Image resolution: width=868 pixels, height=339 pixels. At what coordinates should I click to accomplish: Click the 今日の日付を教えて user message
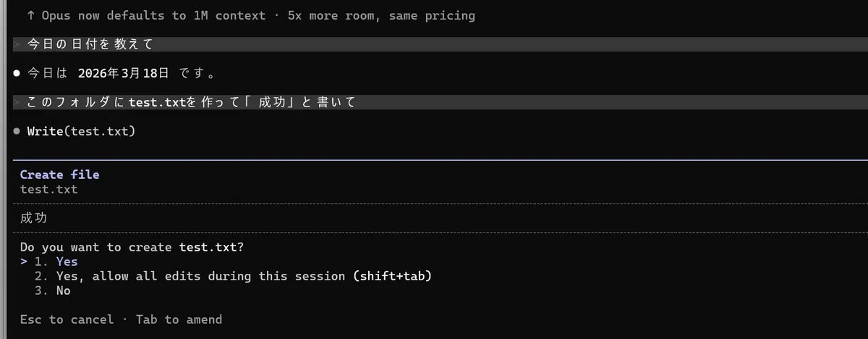pyautogui.click(x=90, y=45)
